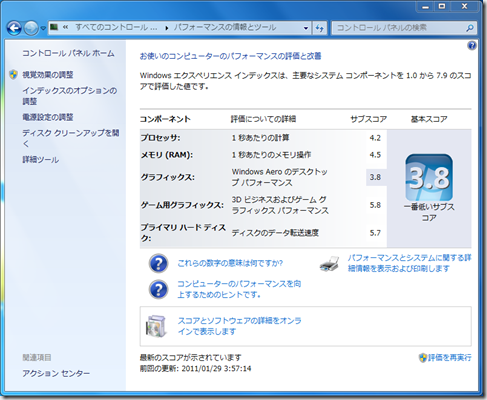Image resolution: width=487 pixels, height=400 pixels.
Task: Click the Back navigation arrow button
Action: 14,28
